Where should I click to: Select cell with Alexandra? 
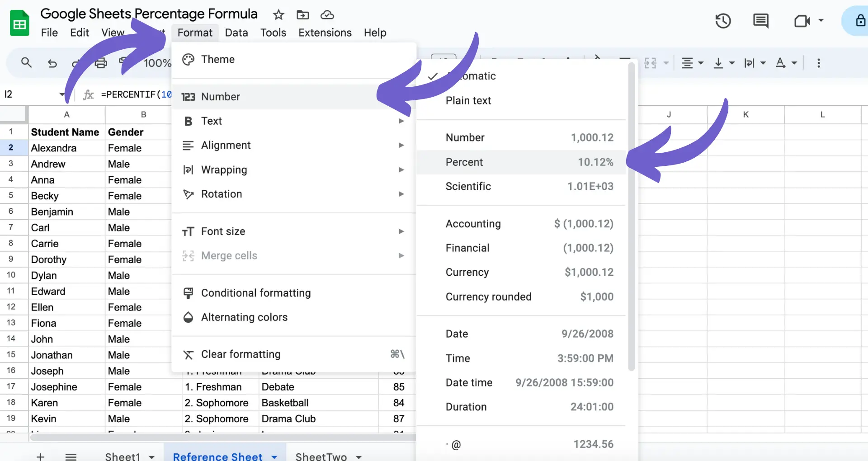click(x=66, y=148)
